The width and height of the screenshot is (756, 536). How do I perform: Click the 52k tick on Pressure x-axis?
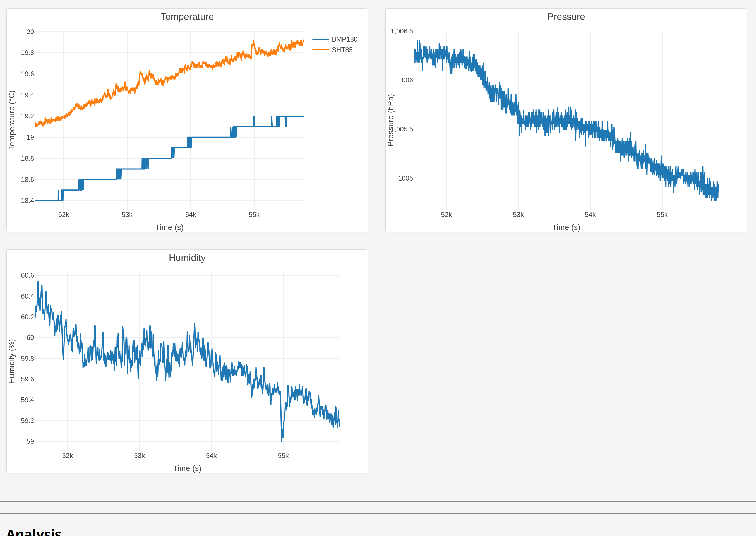(x=446, y=215)
